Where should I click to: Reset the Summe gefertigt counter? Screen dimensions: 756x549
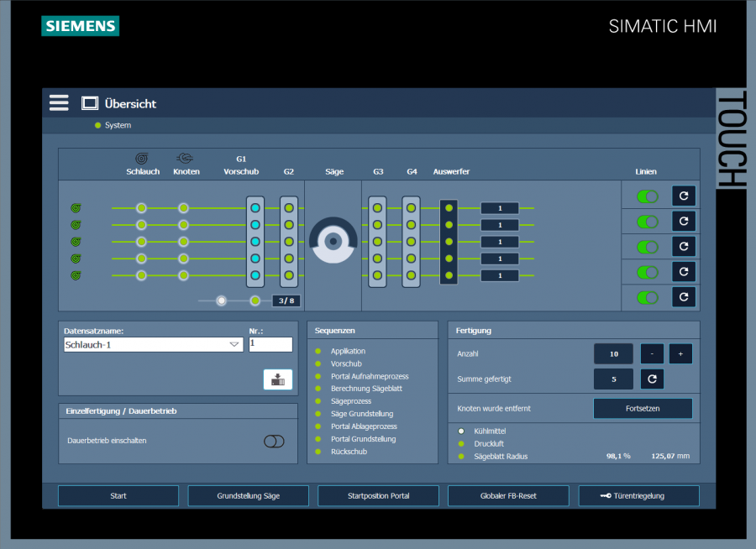[x=652, y=379]
